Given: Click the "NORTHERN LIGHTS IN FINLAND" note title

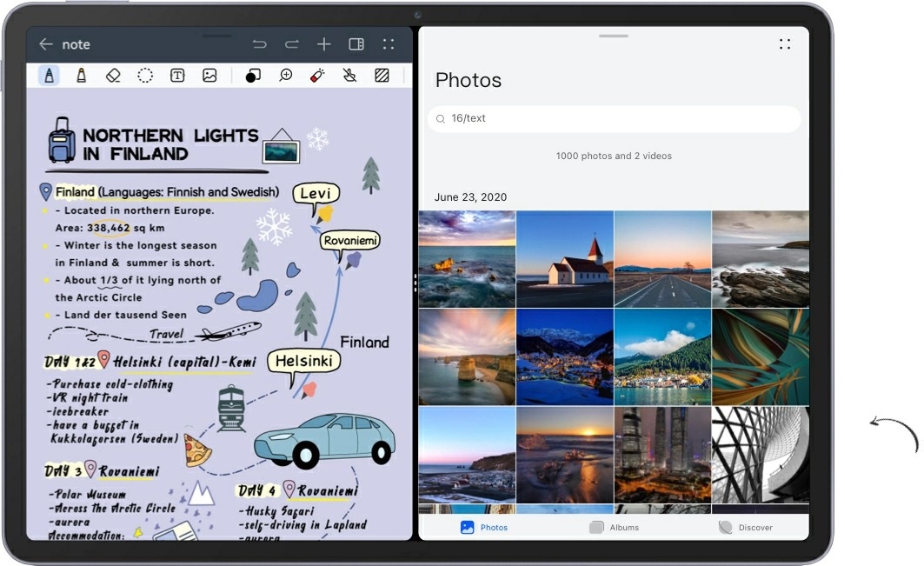Looking at the screenshot, I should pos(170,144).
